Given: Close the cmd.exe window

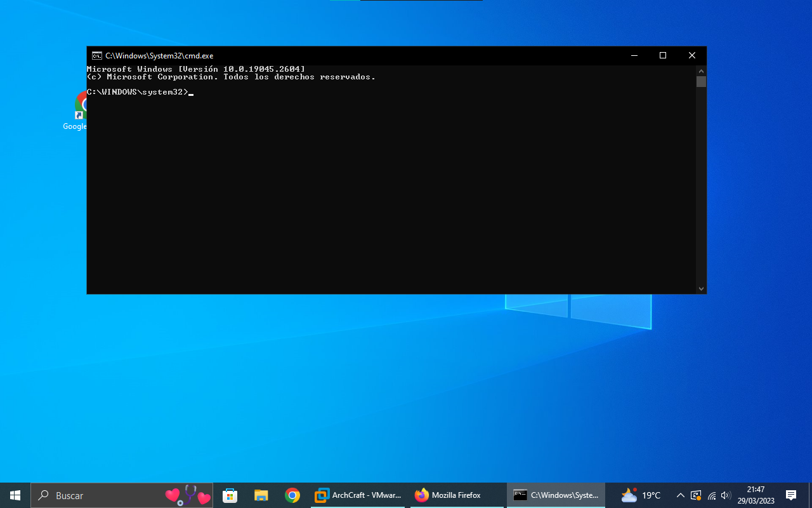Looking at the screenshot, I should (692, 56).
